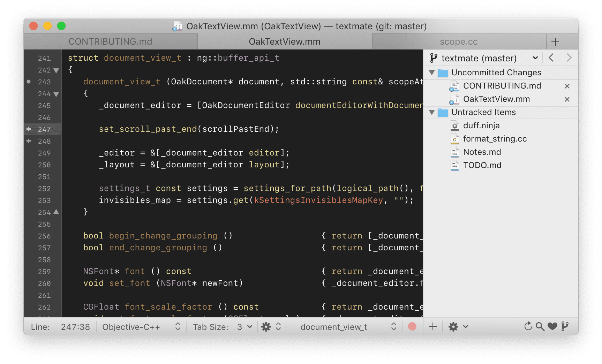Screen dimensions: 602x364
Task: Add a new tab with plus button
Action: [555, 42]
